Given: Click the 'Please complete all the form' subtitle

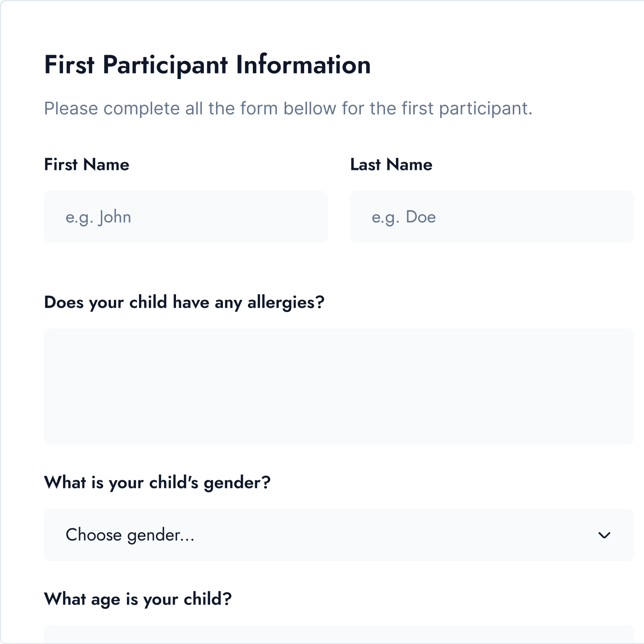Looking at the screenshot, I should click(288, 108).
